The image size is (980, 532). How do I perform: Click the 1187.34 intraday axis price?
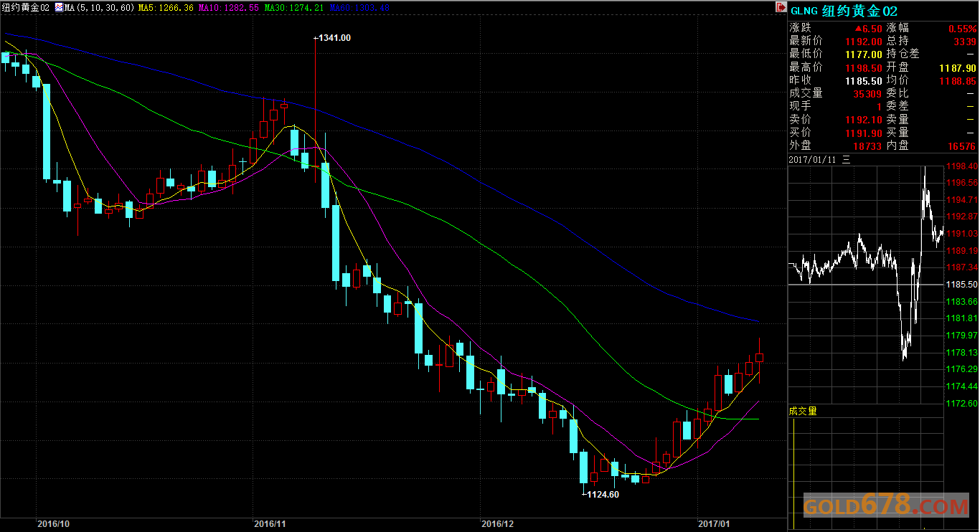coord(962,267)
